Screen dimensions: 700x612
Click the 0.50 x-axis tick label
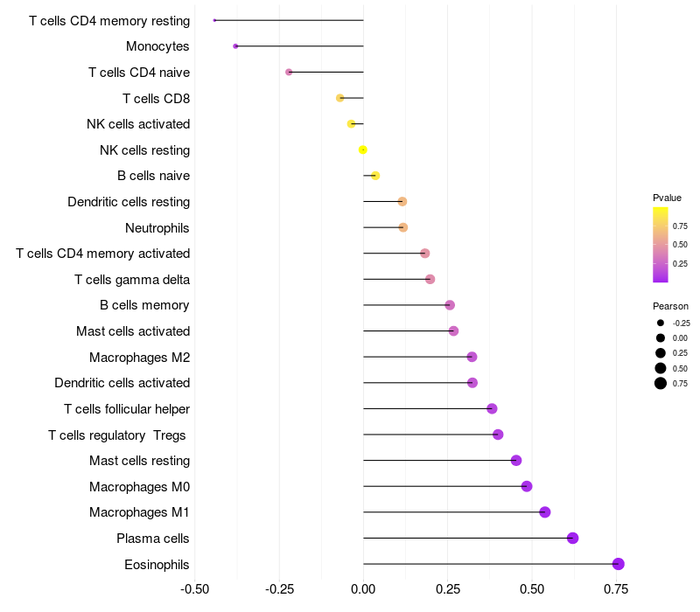point(532,589)
